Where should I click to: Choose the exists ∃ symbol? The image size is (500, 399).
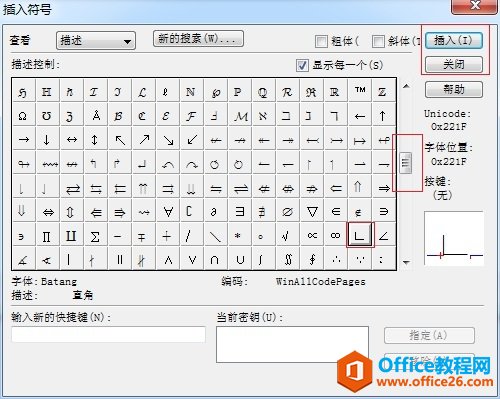240,211
